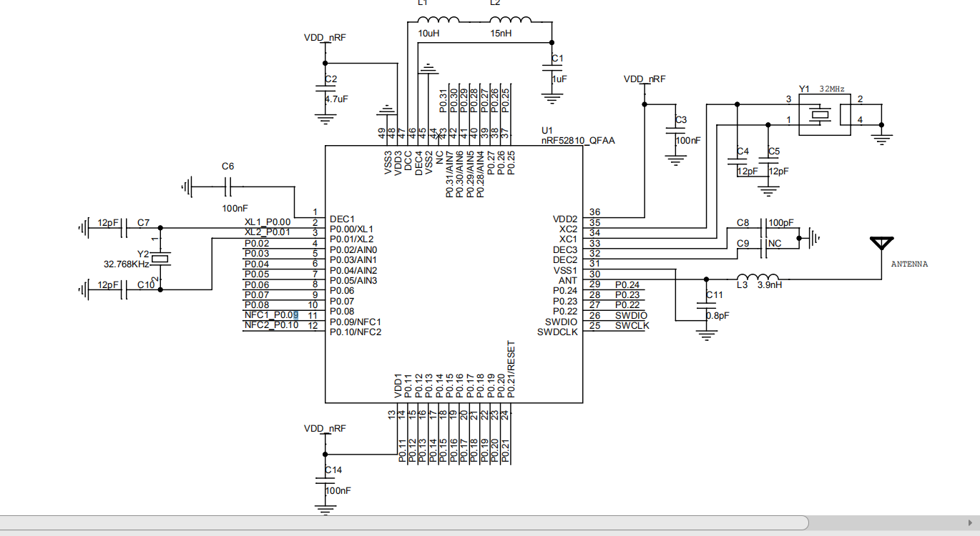Screen dimensions: 980x536
Task: Select the C11 designator label
Action: 714,295
